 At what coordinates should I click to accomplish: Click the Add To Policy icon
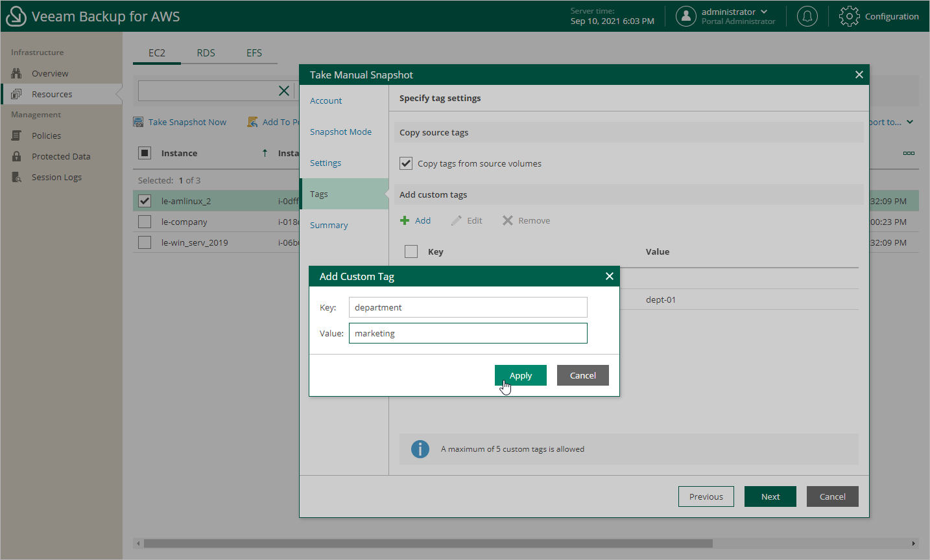(x=252, y=122)
